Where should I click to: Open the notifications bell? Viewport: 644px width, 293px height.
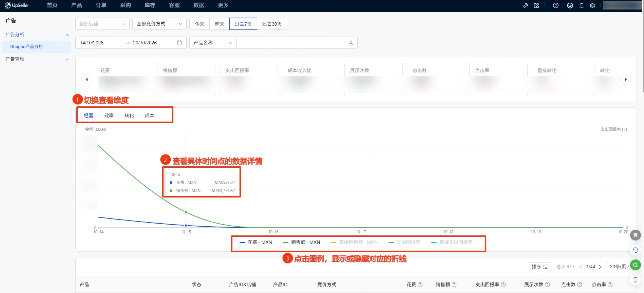pos(582,5)
